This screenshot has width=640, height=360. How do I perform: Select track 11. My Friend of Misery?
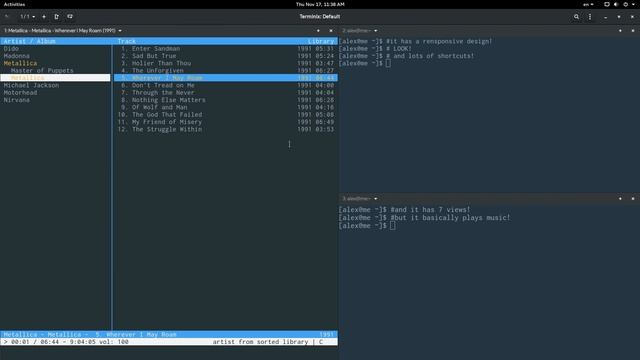click(226, 122)
